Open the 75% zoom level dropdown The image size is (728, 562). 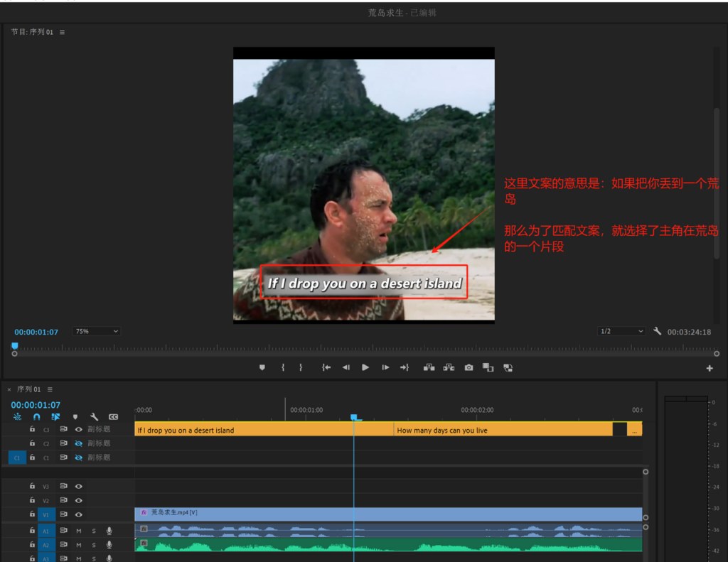(x=97, y=331)
